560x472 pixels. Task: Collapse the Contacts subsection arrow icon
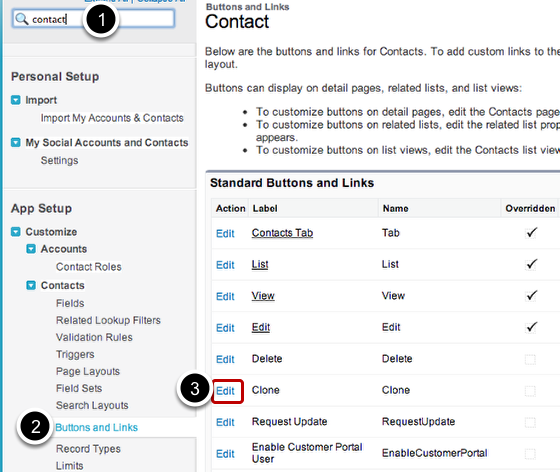coord(31,285)
